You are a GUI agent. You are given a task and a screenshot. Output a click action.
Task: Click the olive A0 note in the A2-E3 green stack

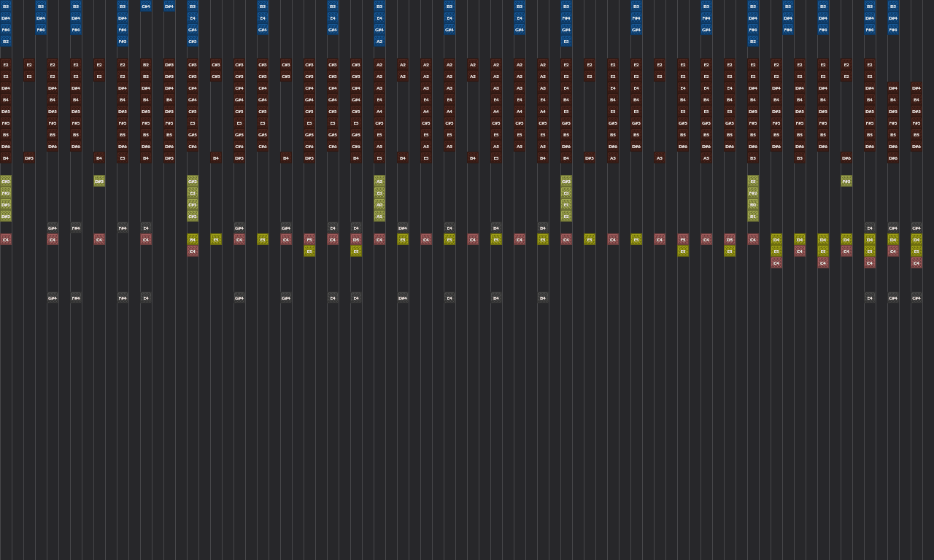click(x=379, y=204)
